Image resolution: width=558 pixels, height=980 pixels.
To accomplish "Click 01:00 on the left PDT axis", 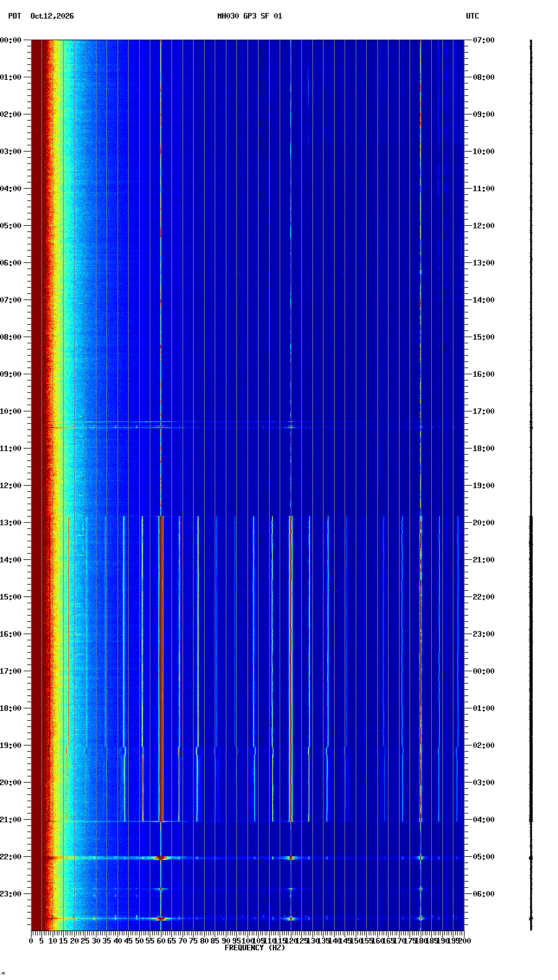I will [11, 77].
